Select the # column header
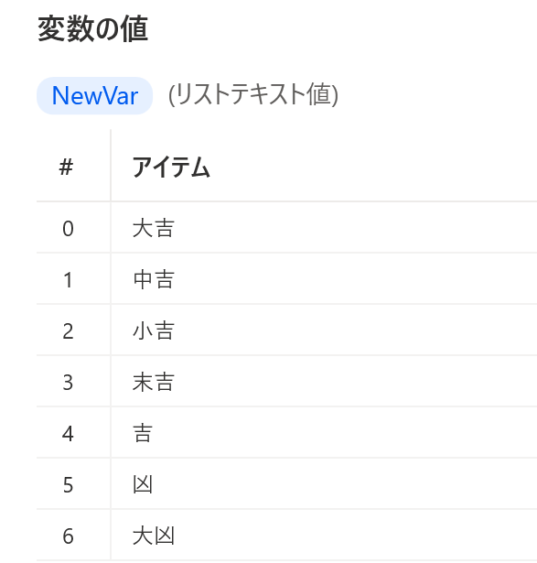537x563 pixels. click(66, 167)
